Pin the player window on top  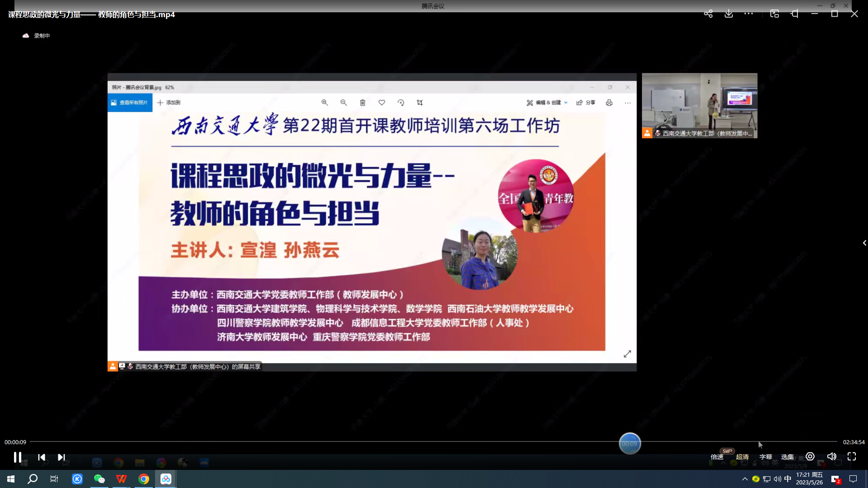click(794, 14)
